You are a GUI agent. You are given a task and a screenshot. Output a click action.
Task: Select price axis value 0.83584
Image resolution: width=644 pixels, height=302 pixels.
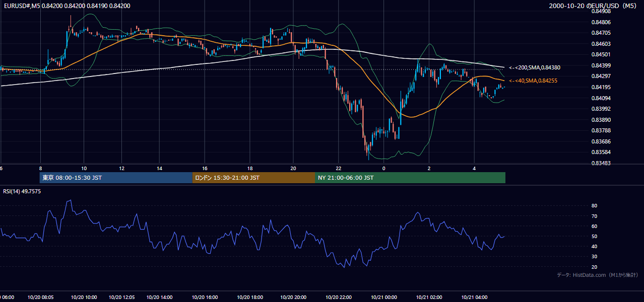[x=600, y=153]
